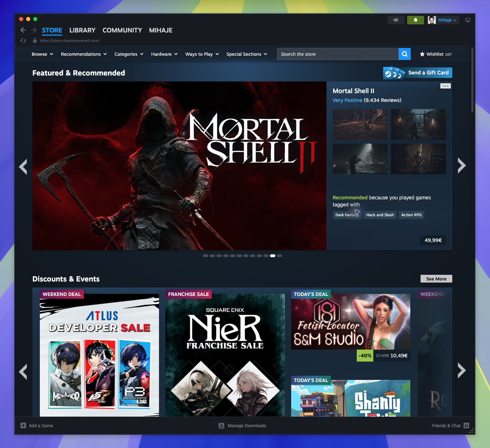
Task: Click the page's vertical scrollbar
Action: click(x=472, y=79)
